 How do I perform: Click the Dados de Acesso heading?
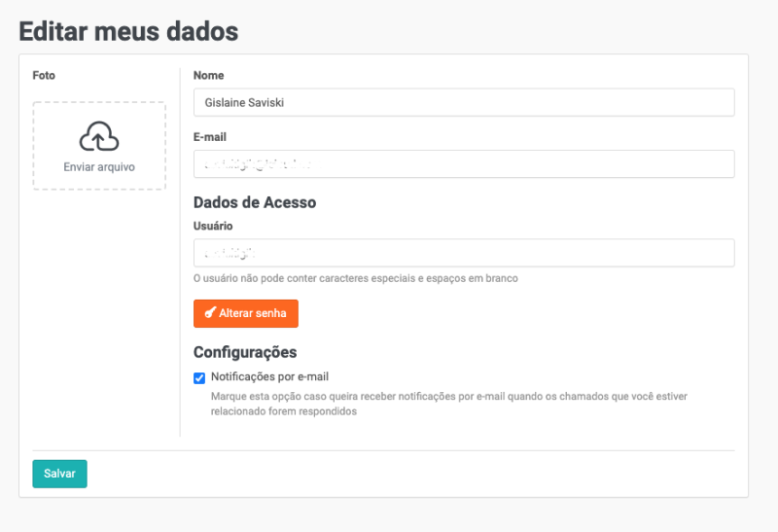[255, 202]
